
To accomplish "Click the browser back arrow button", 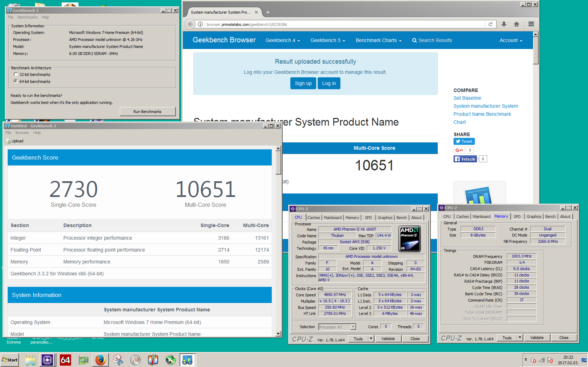I will (190, 24).
